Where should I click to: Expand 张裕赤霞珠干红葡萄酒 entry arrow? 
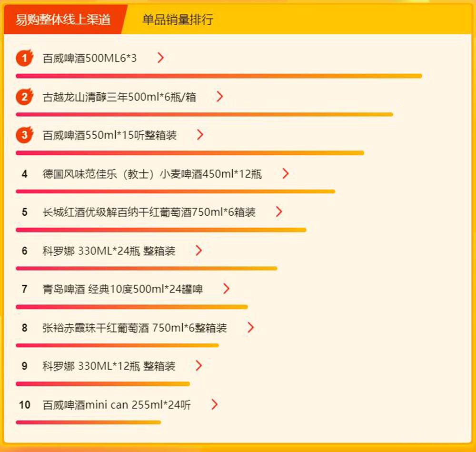click(x=250, y=328)
